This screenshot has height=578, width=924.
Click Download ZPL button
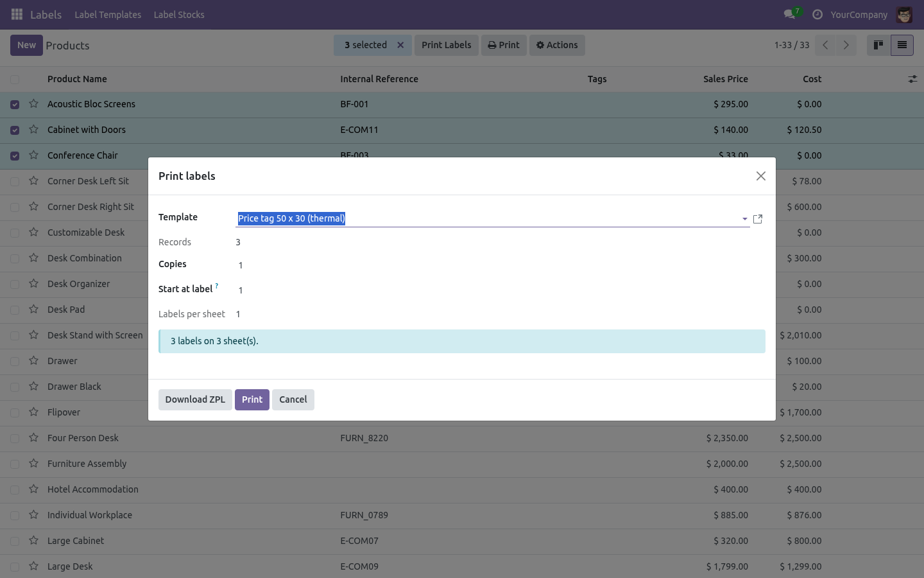pyautogui.click(x=195, y=399)
